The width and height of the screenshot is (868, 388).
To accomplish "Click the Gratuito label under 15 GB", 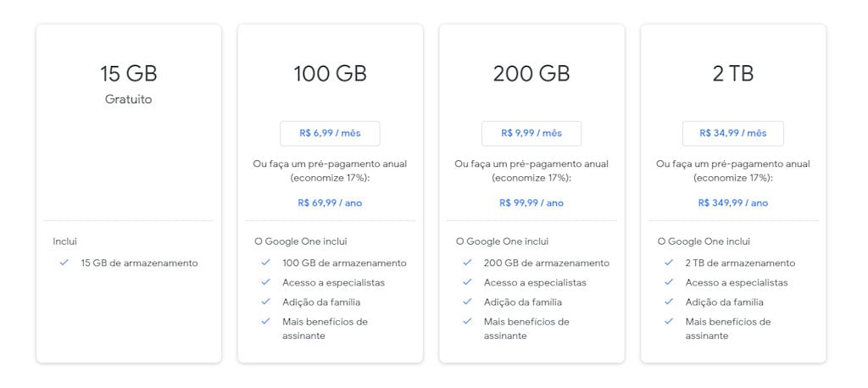I will pos(129,99).
